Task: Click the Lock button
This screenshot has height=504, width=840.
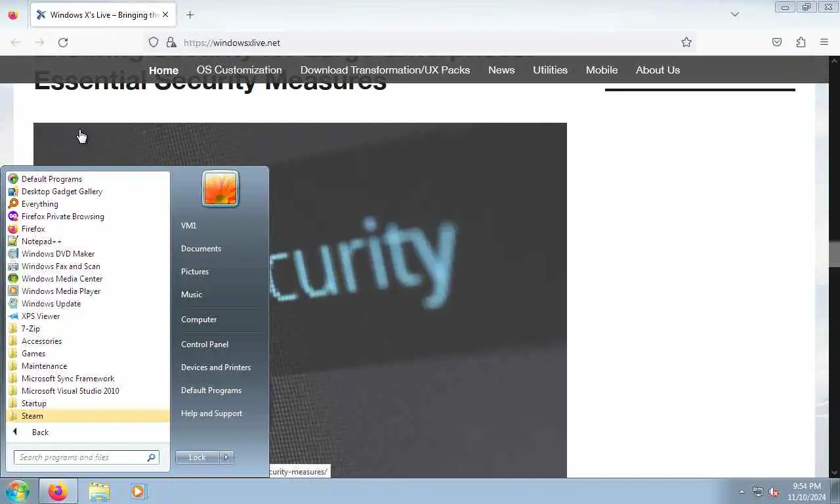Action: [x=197, y=457]
